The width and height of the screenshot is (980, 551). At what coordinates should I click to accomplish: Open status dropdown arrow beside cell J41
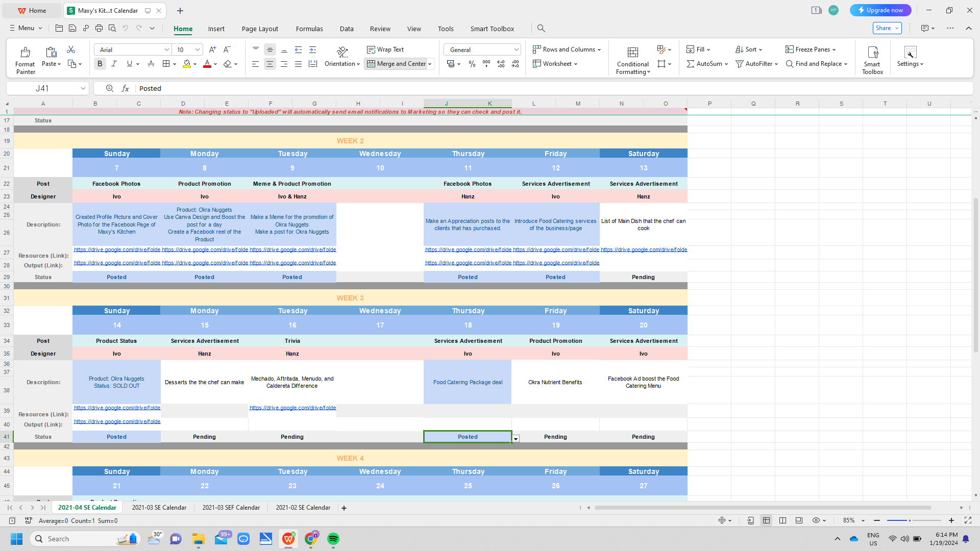click(x=516, y=439)
